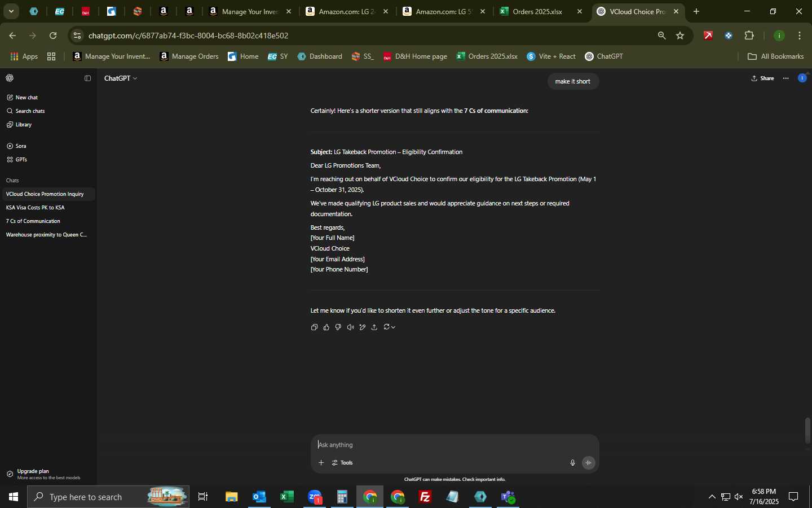Open the Library section

48,125
